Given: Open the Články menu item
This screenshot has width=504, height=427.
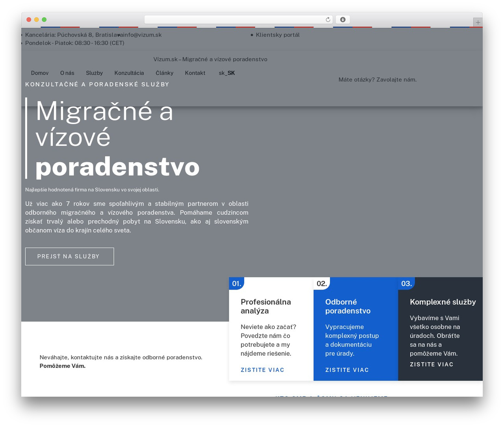Looking at the screenshot, I should (165, 73).
